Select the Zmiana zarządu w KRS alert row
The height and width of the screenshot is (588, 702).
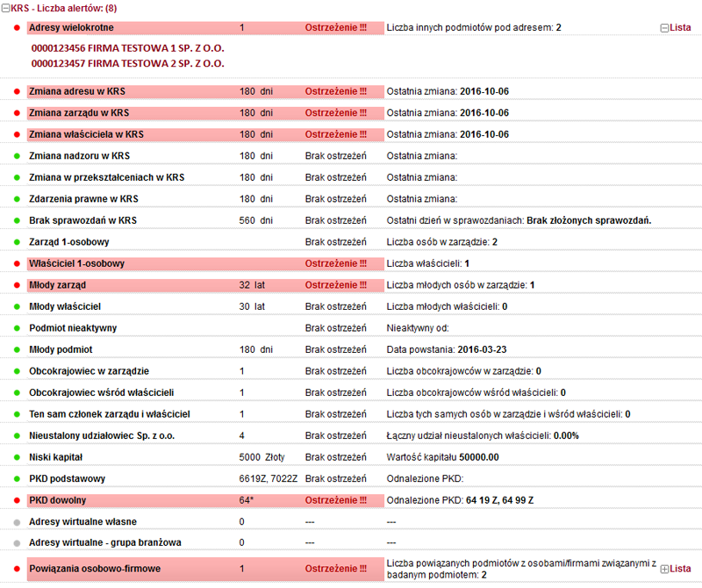(x=79, y=113)
